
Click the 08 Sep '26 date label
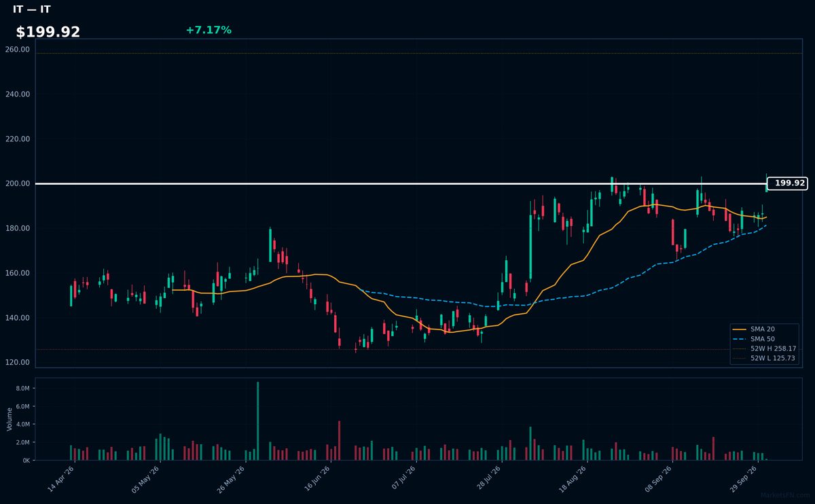[x=658, y=479]
